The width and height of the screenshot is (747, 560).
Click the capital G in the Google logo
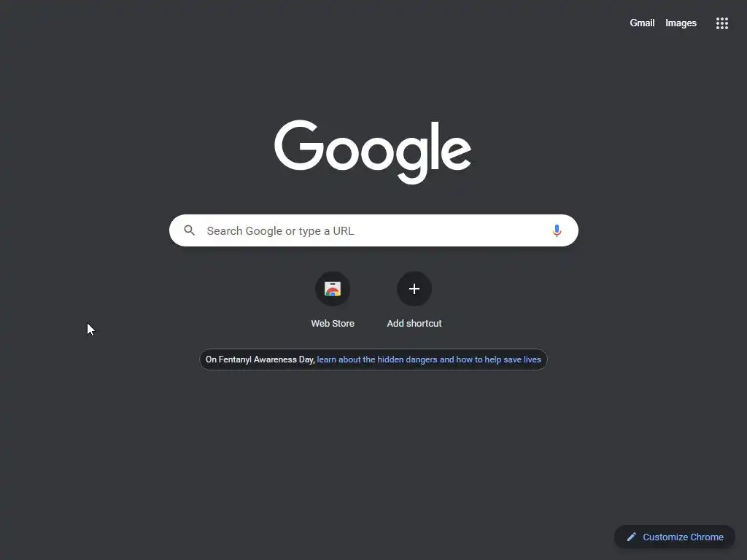coord(298,145)
